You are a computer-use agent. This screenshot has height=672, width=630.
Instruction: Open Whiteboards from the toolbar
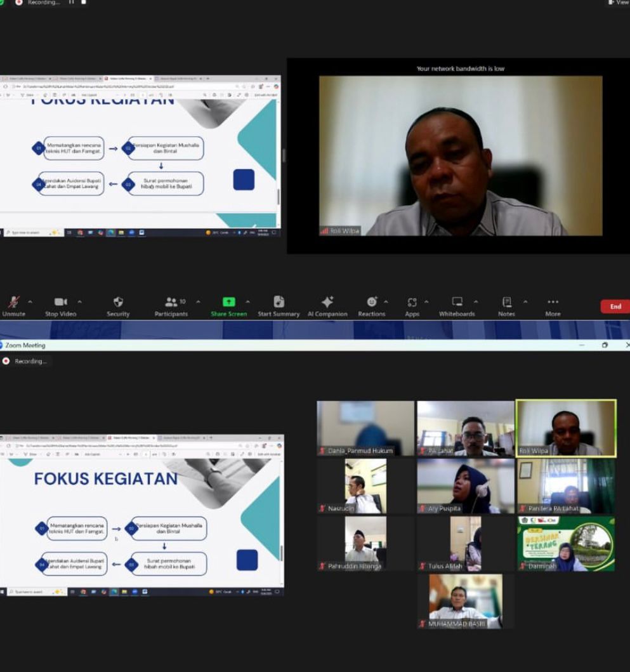[x=457, y=306]
